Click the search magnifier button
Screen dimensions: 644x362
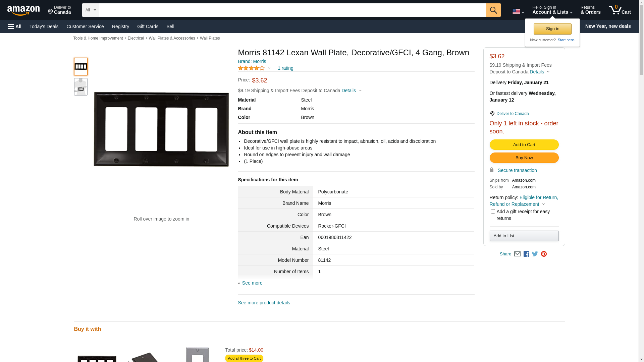493,10
